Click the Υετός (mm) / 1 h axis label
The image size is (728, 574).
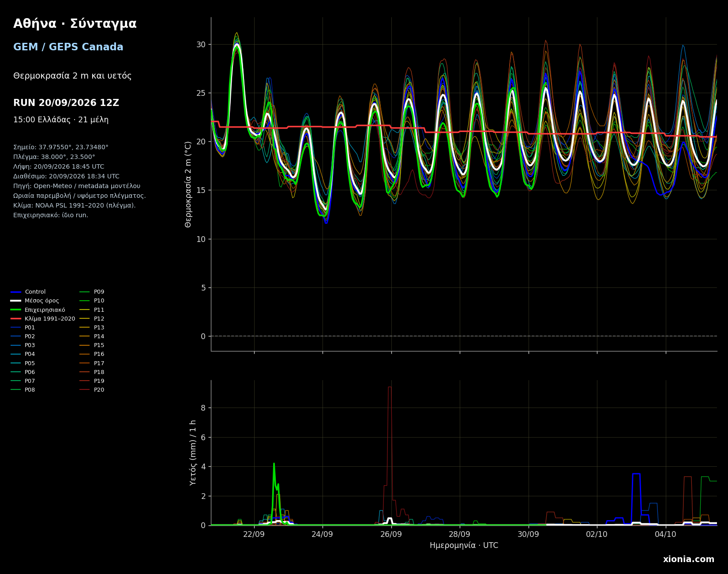click(x=193, y=453)
